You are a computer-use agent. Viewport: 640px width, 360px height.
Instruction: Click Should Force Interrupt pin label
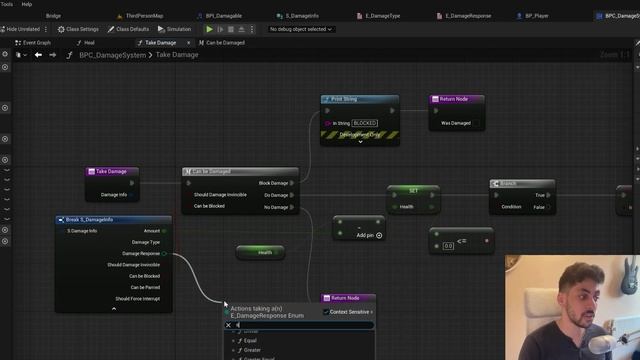pyautogui.click(x=138, y=299)
